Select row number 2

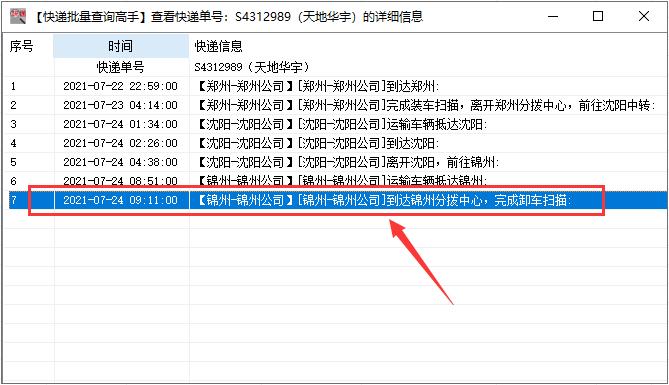pos(13,105)
